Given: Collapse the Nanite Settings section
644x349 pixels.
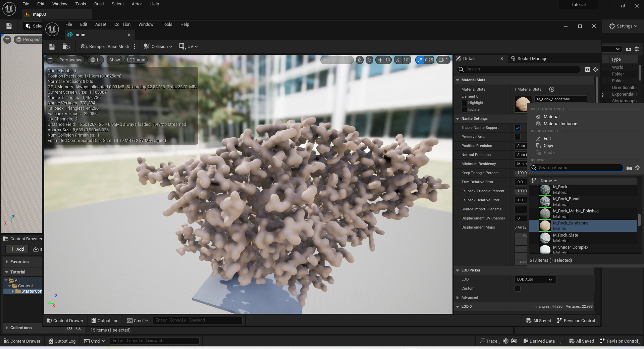Looking at the screenshot, I should tap(458, 119).
